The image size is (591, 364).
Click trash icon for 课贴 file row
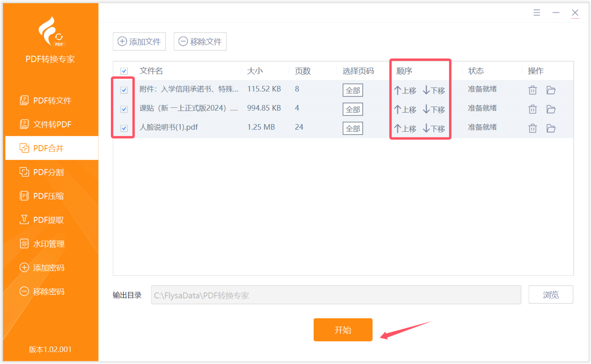[x=533, y=109]
